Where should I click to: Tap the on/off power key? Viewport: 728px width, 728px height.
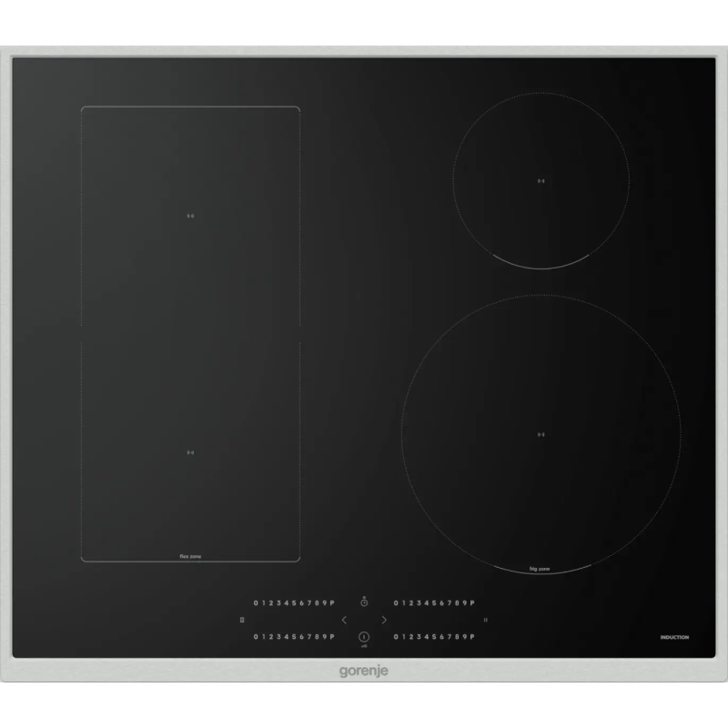pyautogui.click(x=364, y=637)
